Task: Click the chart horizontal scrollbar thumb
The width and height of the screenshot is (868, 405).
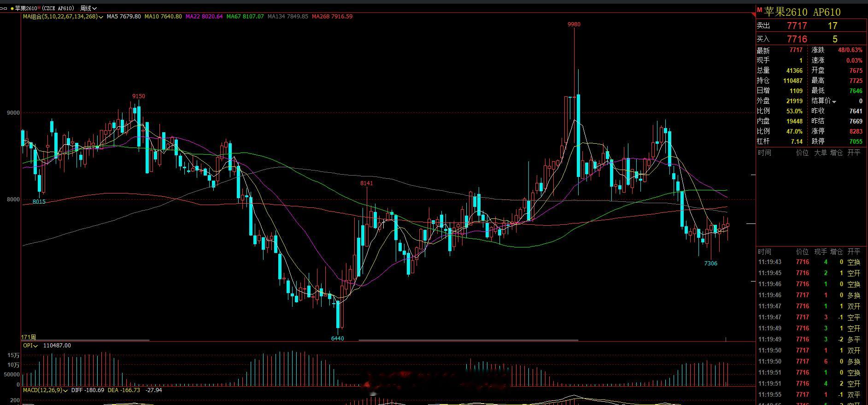Action: point(468,340)
